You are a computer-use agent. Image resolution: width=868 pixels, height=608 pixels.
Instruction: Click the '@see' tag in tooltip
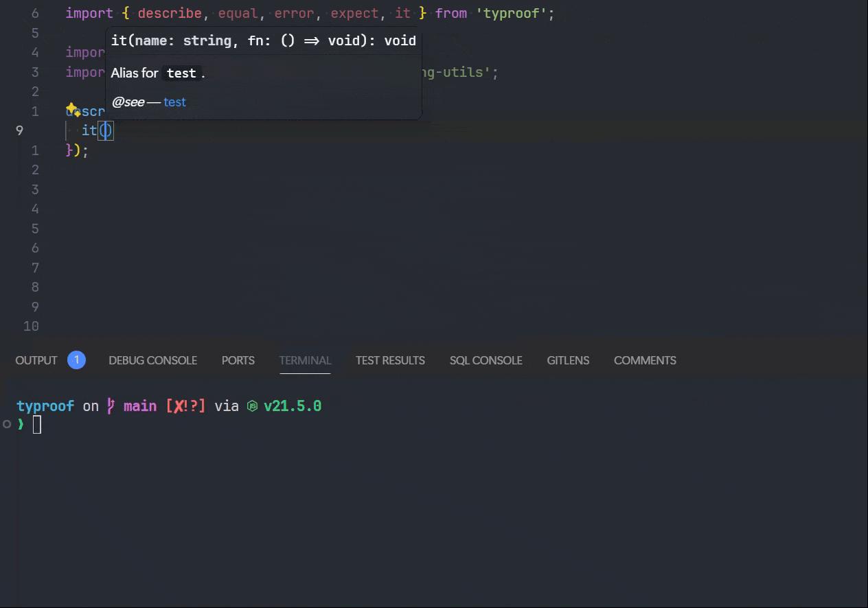pyautogui.click(x=128, y=102)
